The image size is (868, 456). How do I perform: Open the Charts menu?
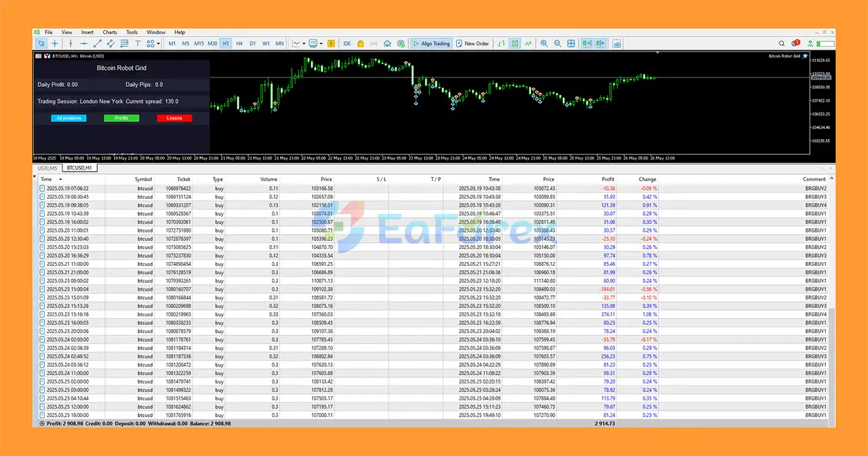pyautogui.click(x=110, y=32)
